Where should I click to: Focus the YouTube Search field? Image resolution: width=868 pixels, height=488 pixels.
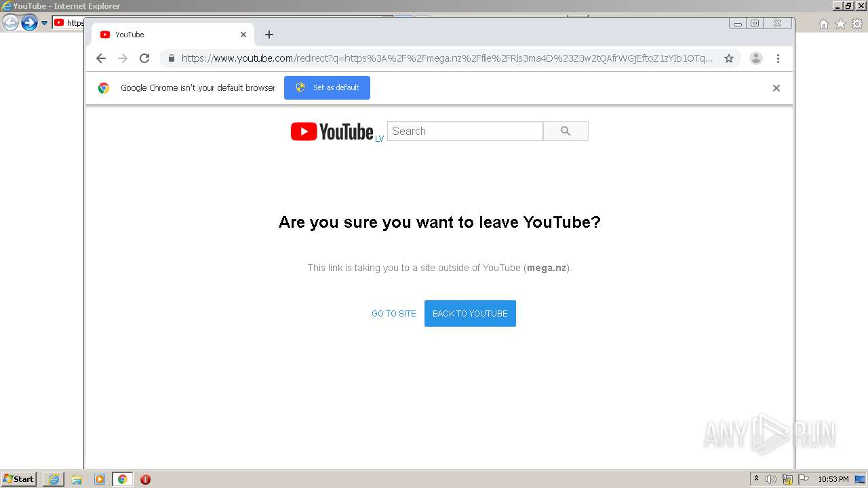465,131
